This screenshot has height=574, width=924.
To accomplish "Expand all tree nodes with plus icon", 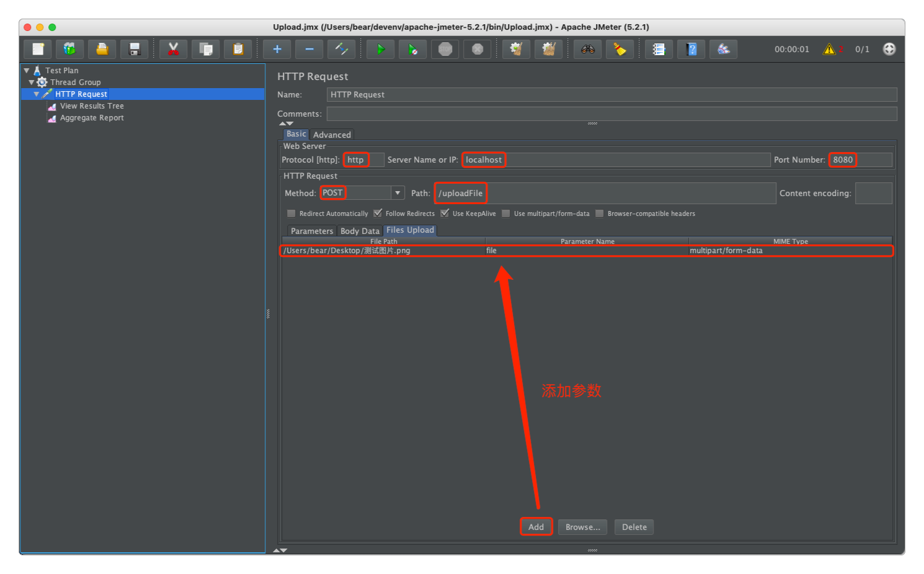I will (277, 49).
